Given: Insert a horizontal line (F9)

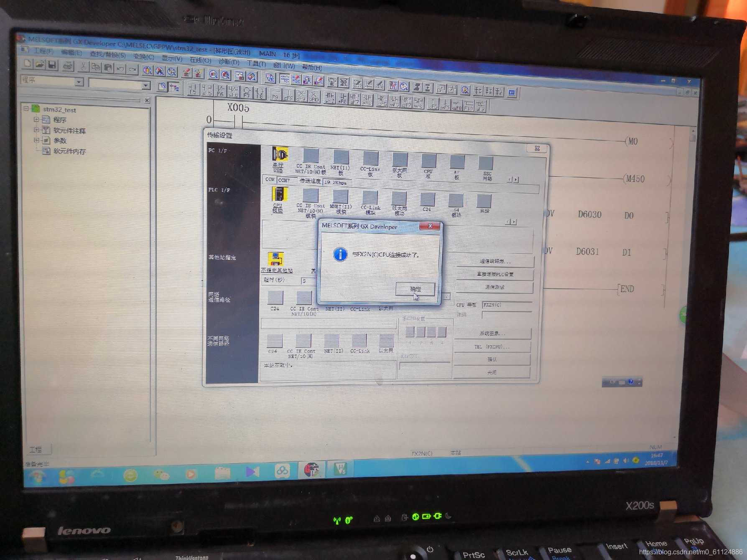Looking at the screenshot, I should pyautogui.click(x=275, y=94).
